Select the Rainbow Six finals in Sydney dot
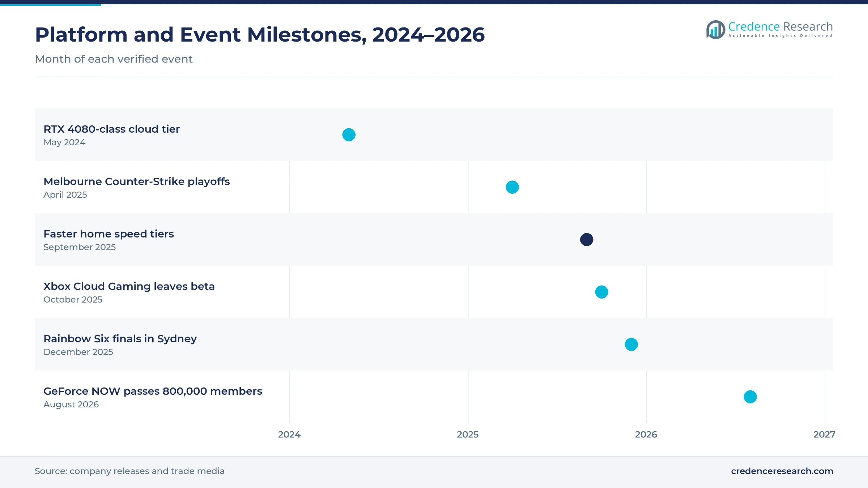This screenshot has height=488, width=868. [x=631, y=344]
